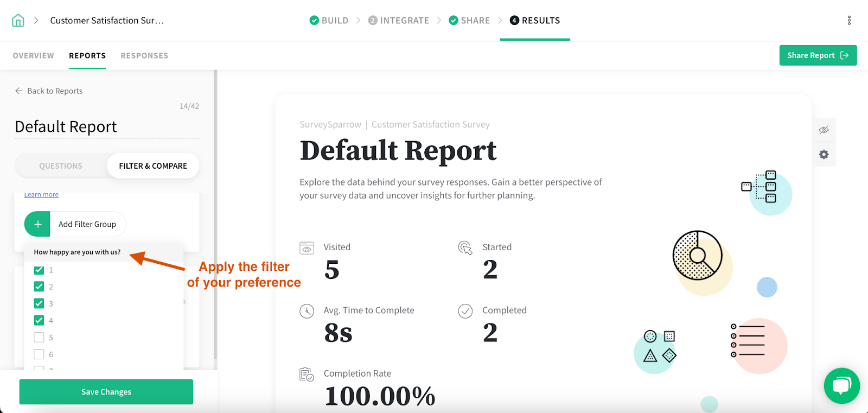
Task: Click the Completion Rate clipboard icon
Action: tap(307, 374)
